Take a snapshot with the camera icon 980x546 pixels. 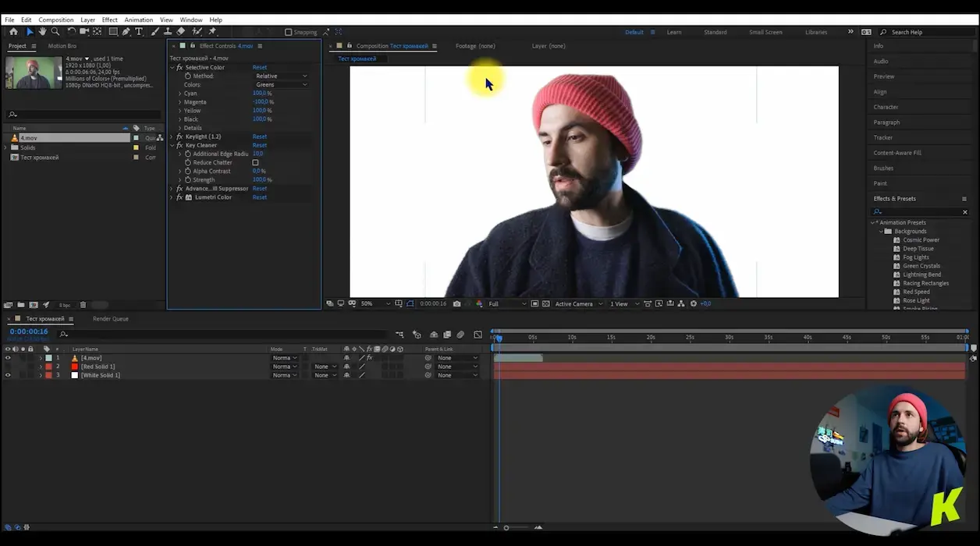456,303
